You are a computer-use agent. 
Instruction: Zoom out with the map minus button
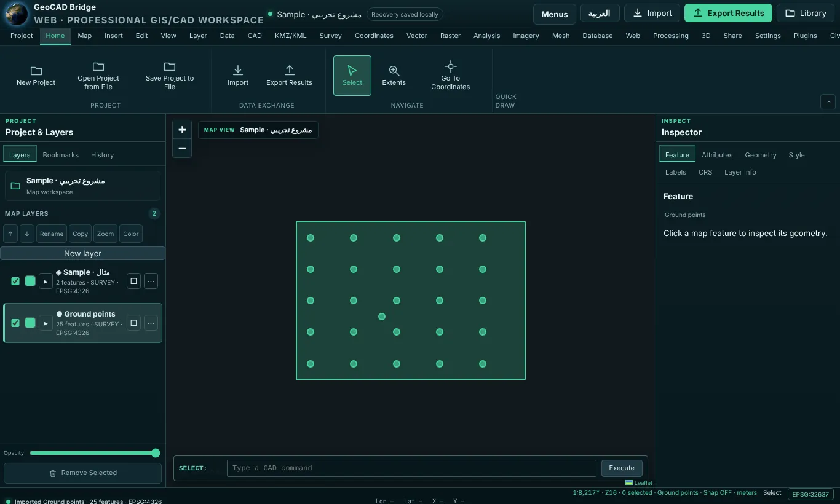182,148
